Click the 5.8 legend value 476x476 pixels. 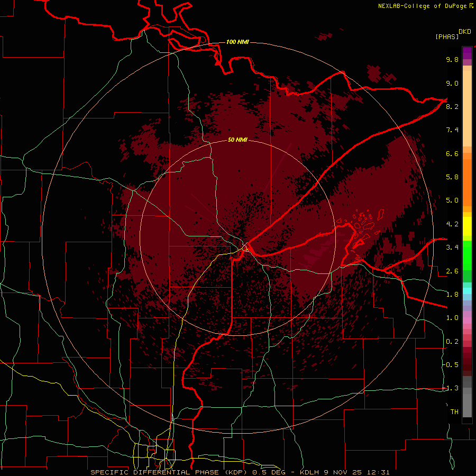tap(452, 177)
